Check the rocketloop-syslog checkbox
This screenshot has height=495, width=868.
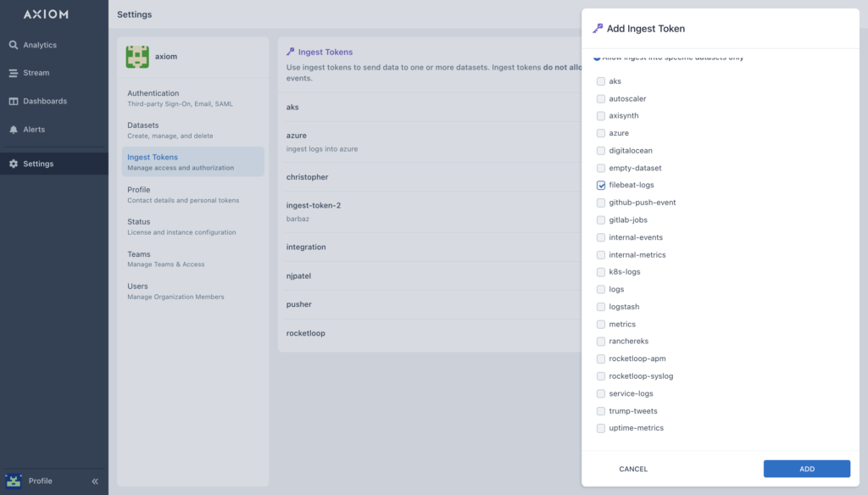click(601, 376)
